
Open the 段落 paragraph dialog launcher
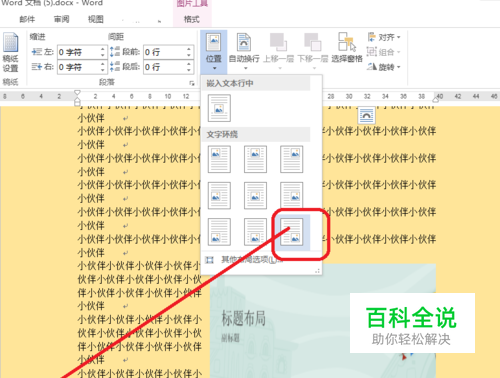(192, 83)
